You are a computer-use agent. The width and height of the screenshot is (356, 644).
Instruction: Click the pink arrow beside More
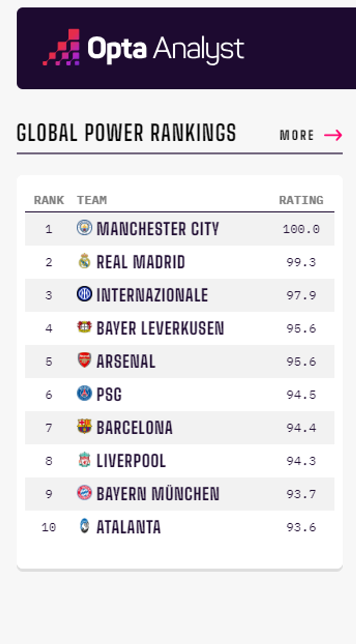pyautogui.click(x=333, y=135)
